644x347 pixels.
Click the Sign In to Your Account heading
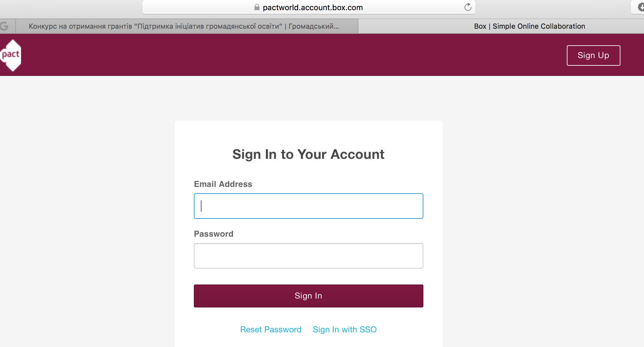coord(308,154)
